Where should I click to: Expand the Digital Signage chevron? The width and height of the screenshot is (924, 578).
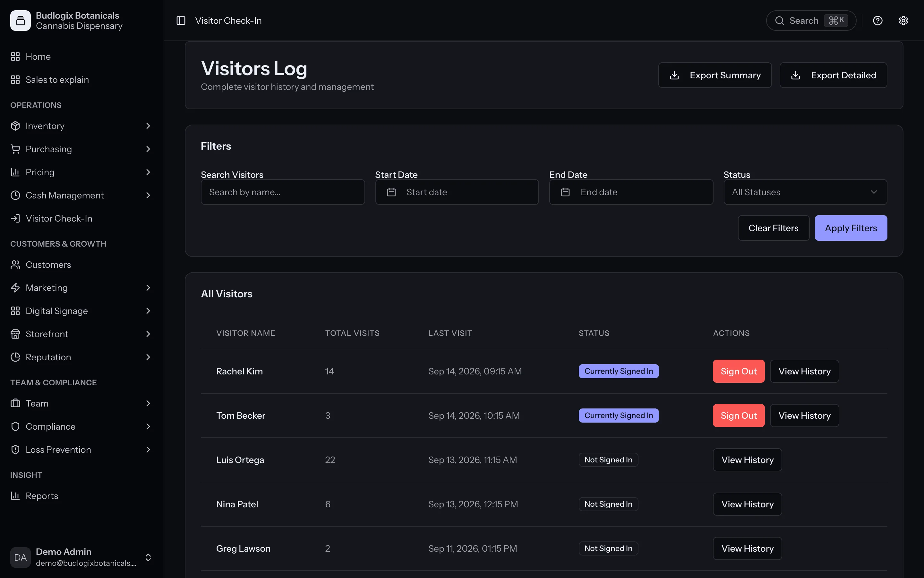[x=148, y=311]
